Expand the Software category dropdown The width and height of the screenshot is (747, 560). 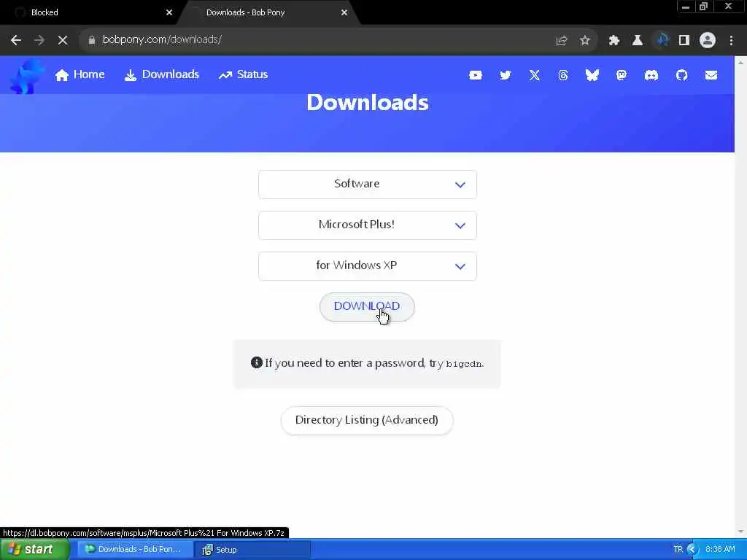(x=368, y=184)
